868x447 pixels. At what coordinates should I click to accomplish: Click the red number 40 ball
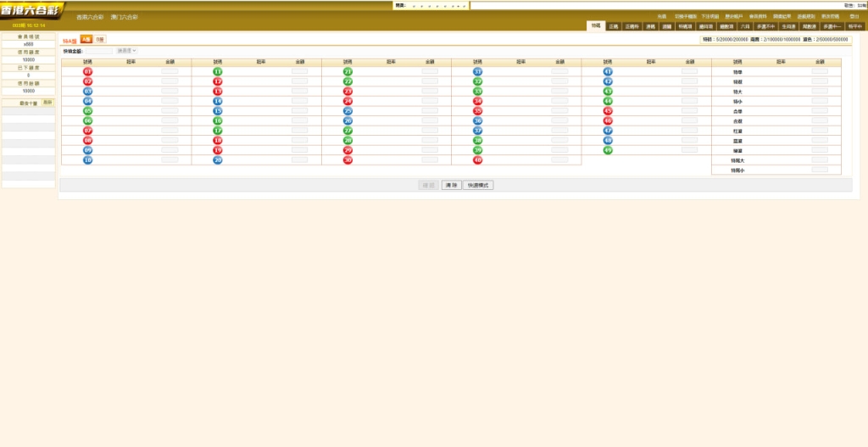(x=477, y=160)
